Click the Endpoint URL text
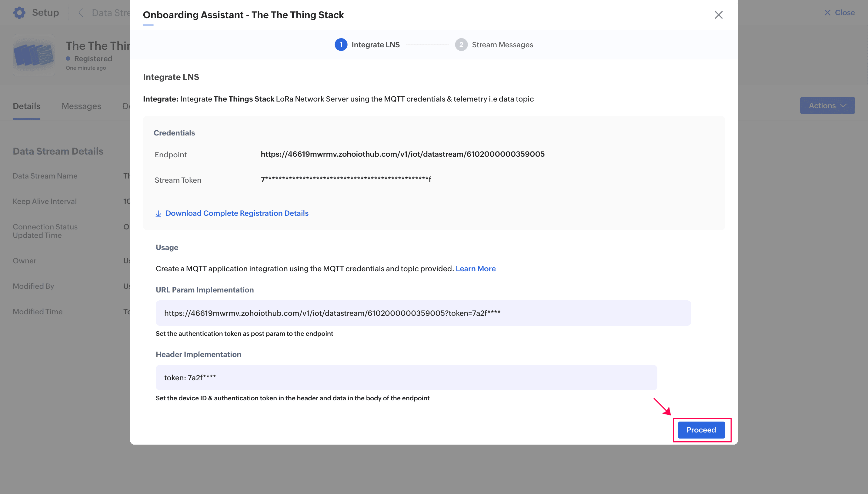The height and width of the screenshot is (494, 868). click(x=402, y=154)
